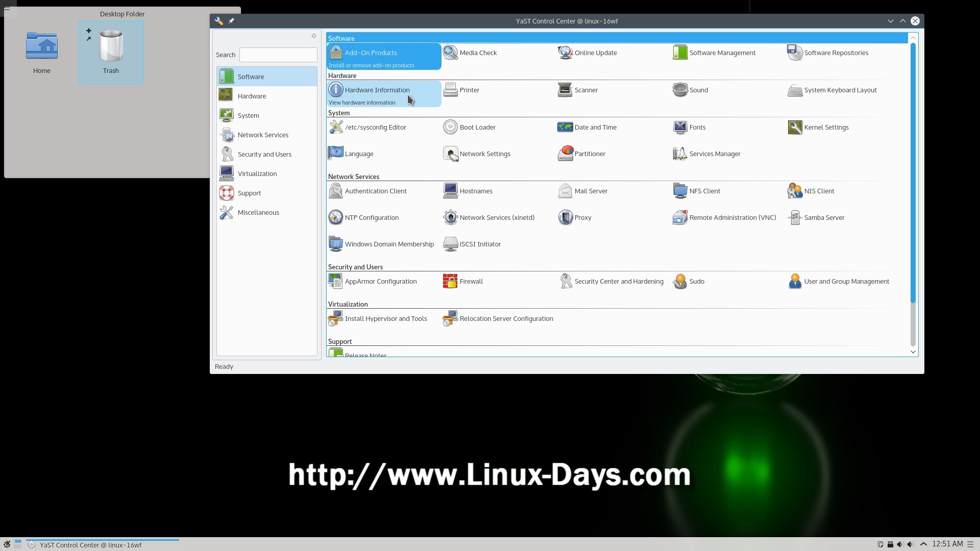The image size is (980, 551).
Task: Select Hardware category in sidebar
Action: click(x=267, y=96)
